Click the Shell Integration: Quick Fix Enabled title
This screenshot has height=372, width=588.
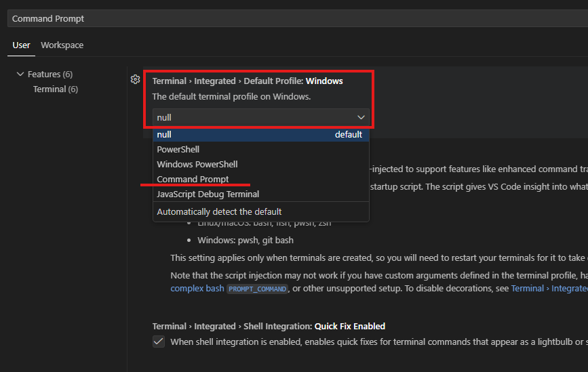(x=269, y=327)
